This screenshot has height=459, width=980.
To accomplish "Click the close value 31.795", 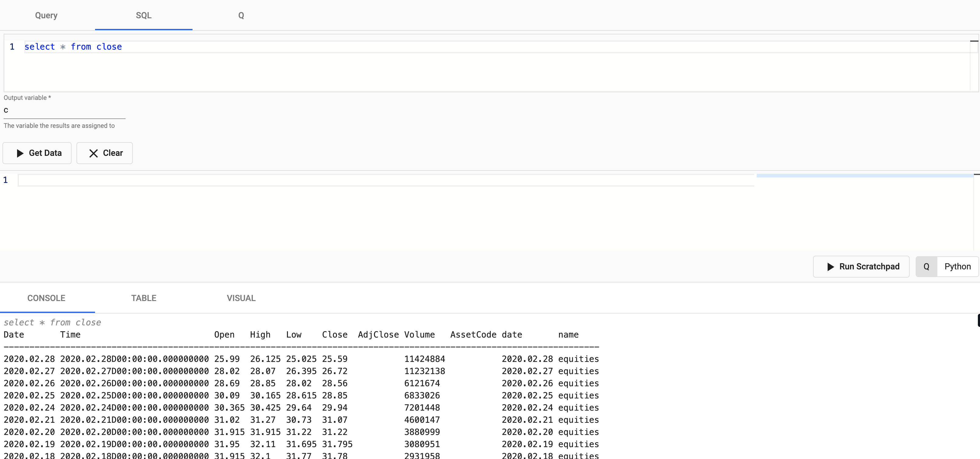I will 337,444.
